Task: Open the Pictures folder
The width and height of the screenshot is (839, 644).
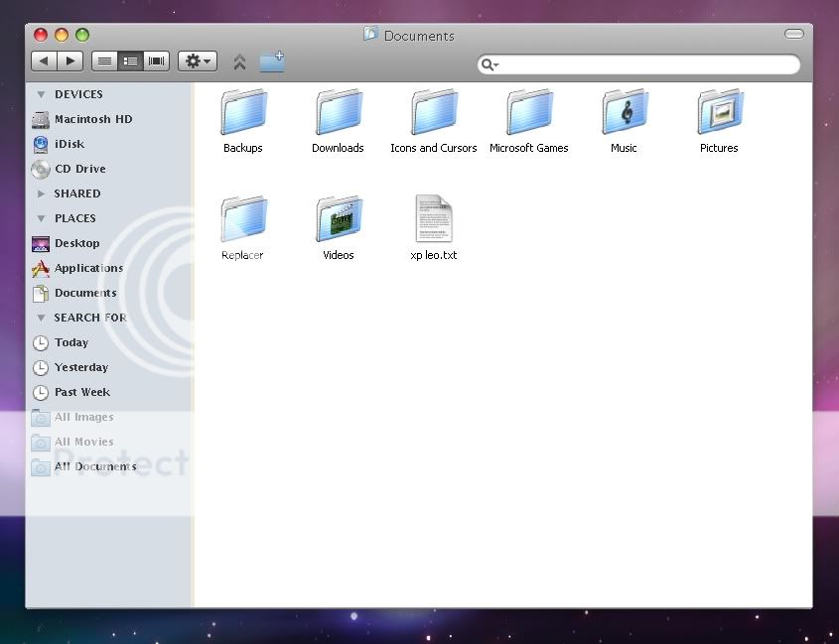Action: (x=719, y=113)
